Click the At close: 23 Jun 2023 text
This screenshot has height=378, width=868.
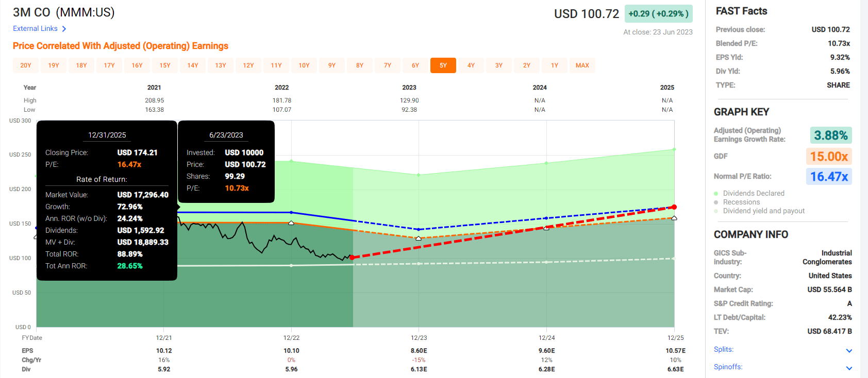coord(658,32)
